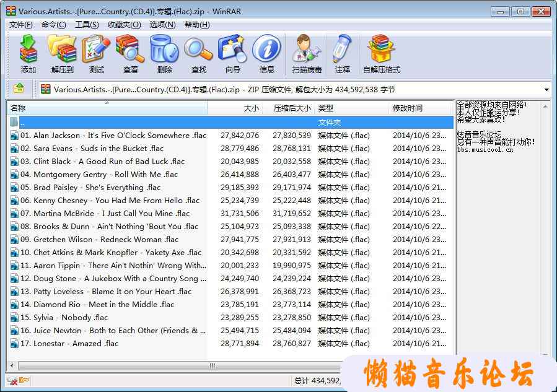Click the parent folder '..' icon
557x392 pixels.
click(14, 122)
